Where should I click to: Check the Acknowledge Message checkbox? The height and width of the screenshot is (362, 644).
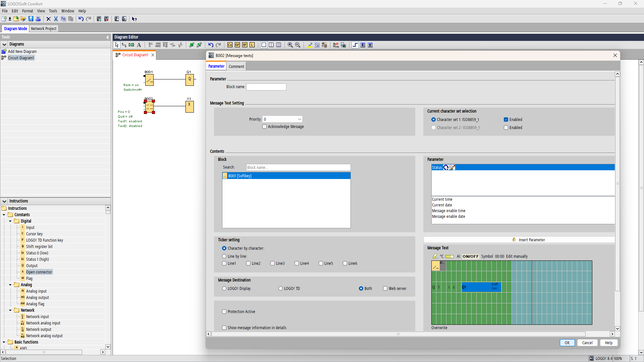[x=265, y=127]
